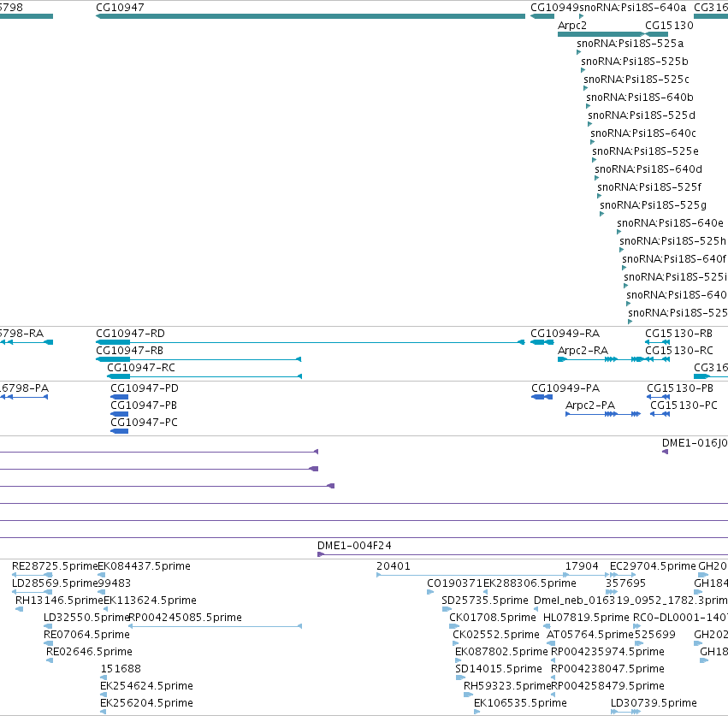Open EST LD30739.5prime label
Viewport: 728px width, 716px height.
point(654,703)
